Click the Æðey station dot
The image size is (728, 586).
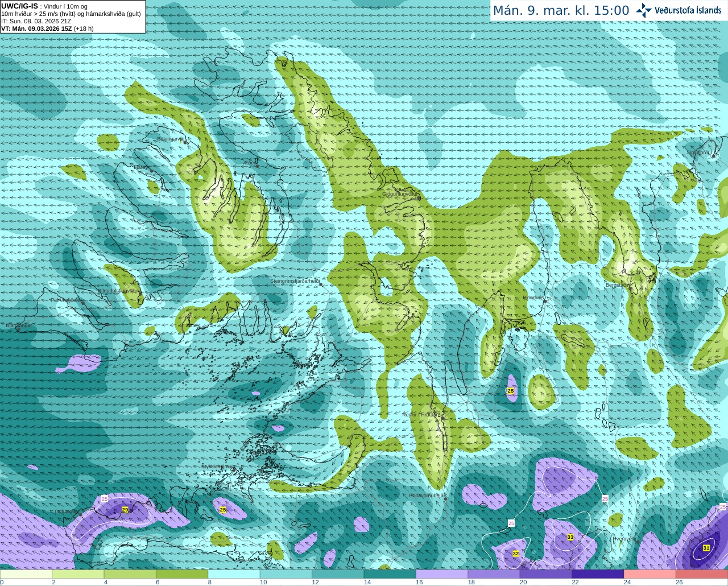(257, 166)
